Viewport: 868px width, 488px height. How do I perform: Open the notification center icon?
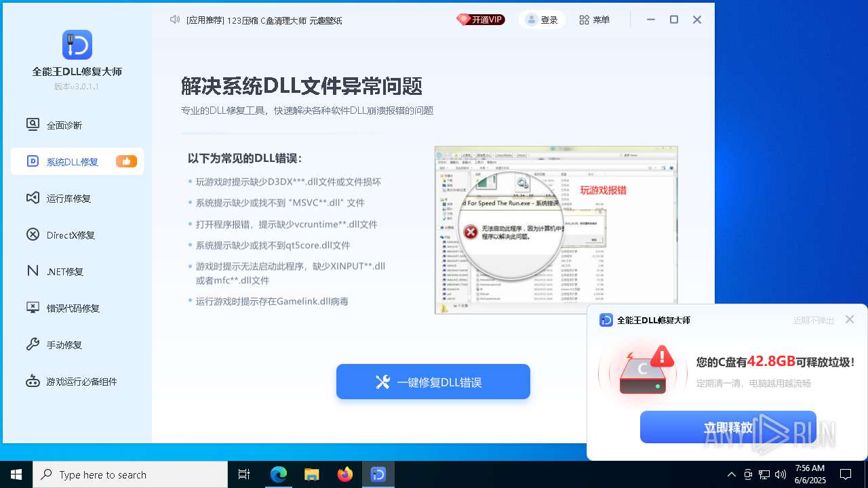846,474
